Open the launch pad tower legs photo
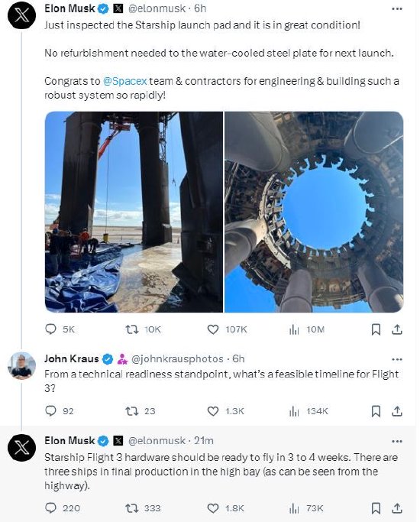Viewport: 420px width, 522px height. tap(134, 212)
